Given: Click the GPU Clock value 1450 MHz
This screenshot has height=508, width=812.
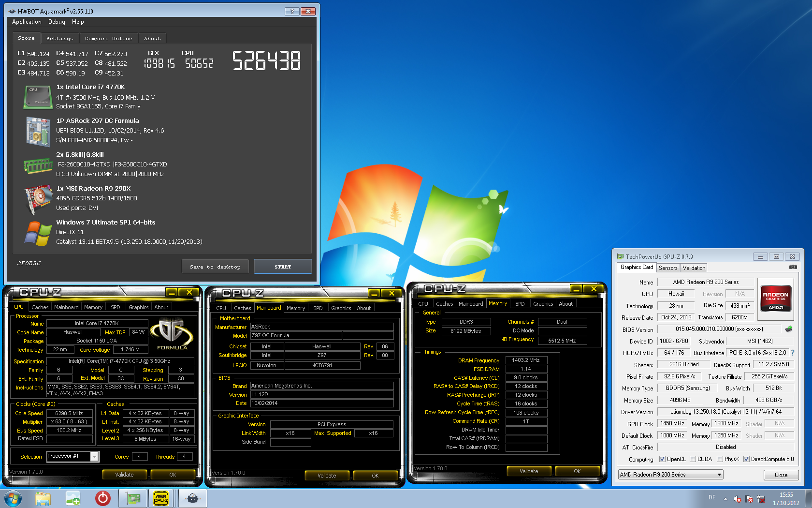Looking at the screenshot, I should click(672, 423).
